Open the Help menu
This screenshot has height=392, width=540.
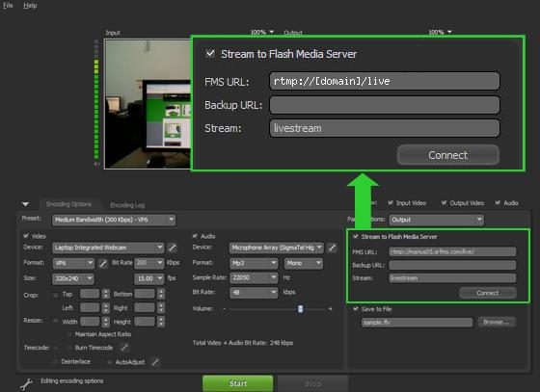(x=30, y=6)
